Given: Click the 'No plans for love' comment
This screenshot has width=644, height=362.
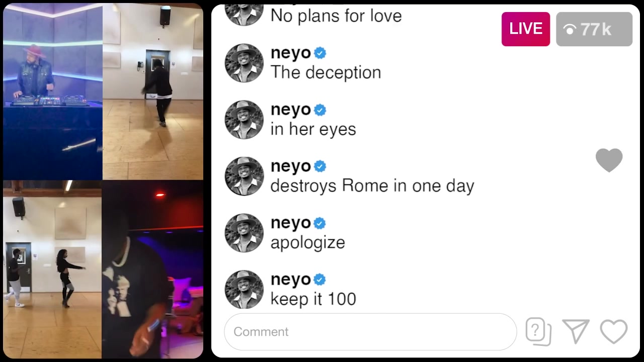Looking at the screenshot, I should pos(336,16).
